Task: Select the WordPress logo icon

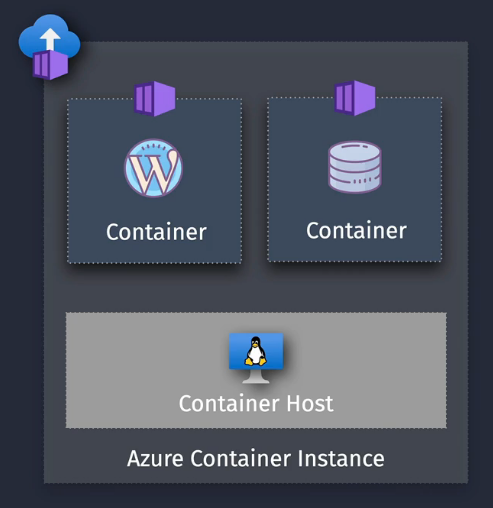Action: [x=154, y=168]
